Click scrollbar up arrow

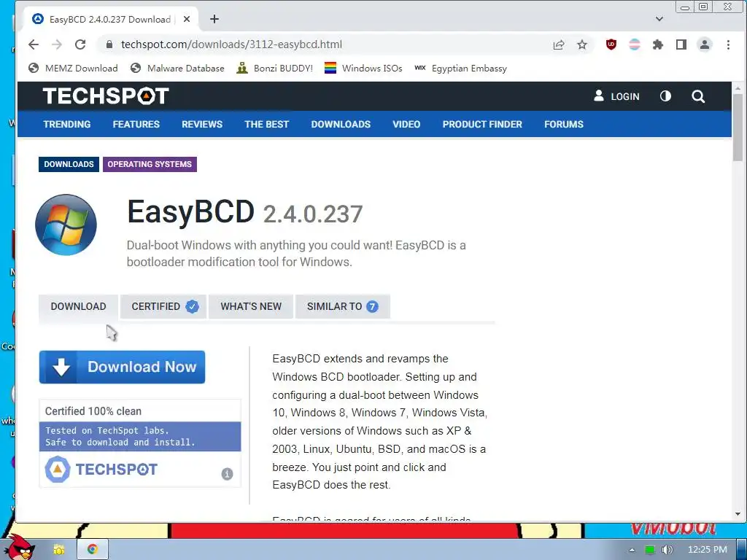[738, 88]
